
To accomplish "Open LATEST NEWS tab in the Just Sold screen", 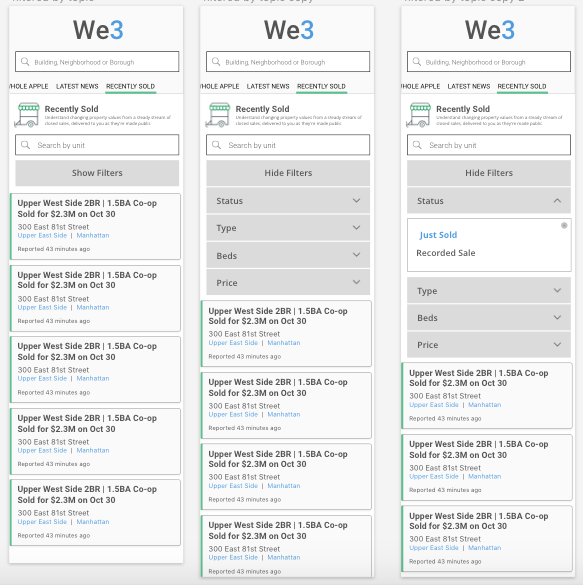I will pos(469,86).
